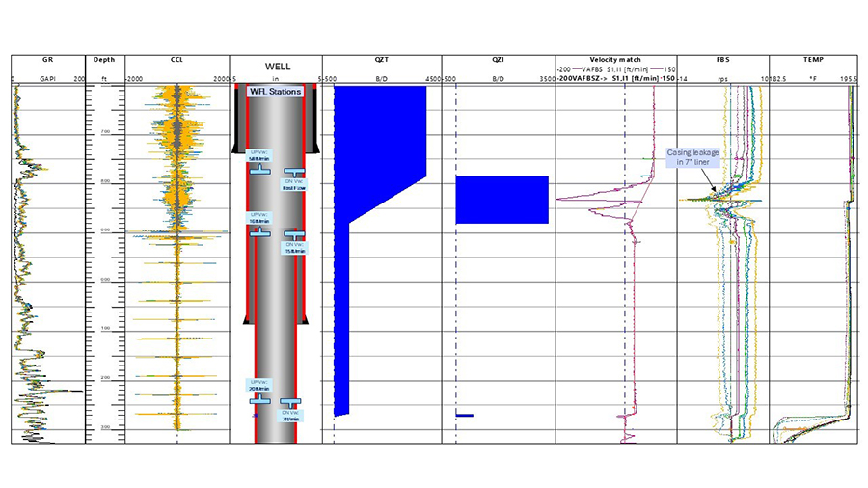Click the small blue bar in QZI track
The image size is (868, 488).
(x=465, y=415)
